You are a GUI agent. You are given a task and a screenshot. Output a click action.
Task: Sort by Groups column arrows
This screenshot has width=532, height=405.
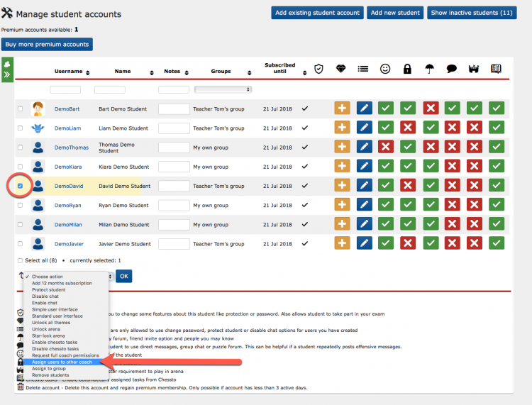point(250,73)
